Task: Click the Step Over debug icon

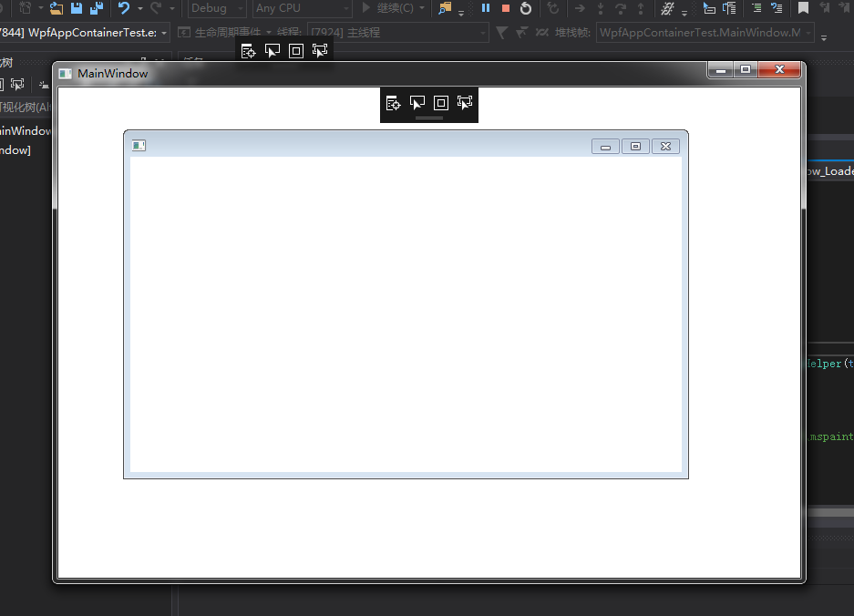Action: 621,8
